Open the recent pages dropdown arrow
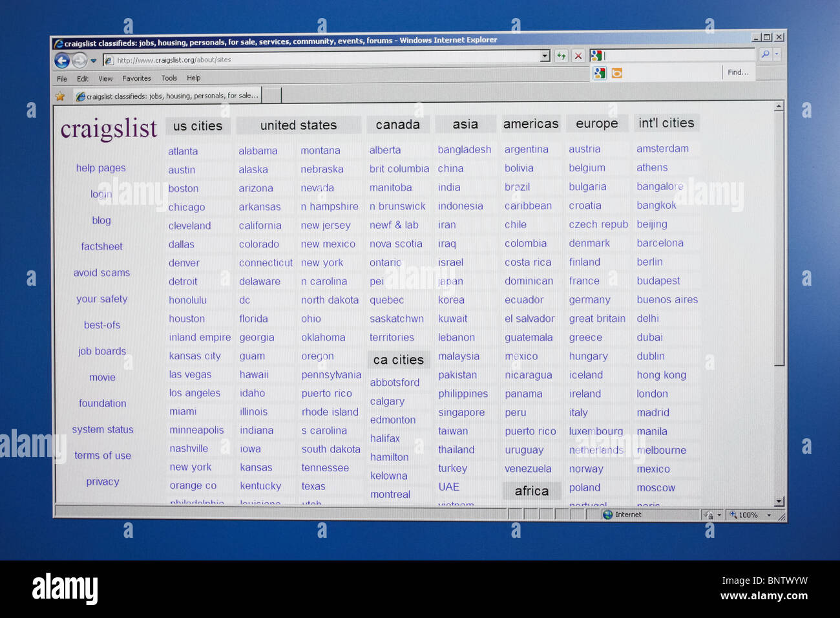This screenshot has height=618, width=840. [x=93, y=61]
